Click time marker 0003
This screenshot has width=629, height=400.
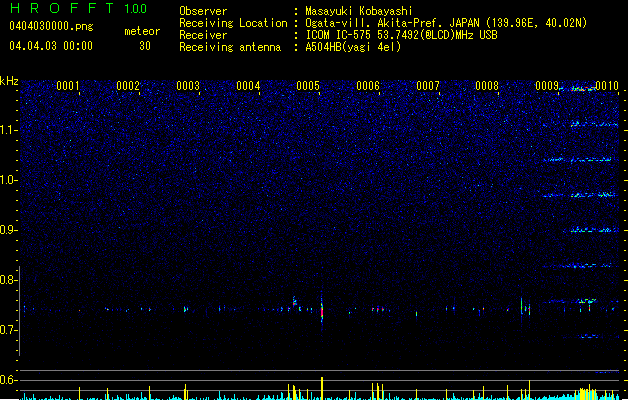click(188, 86)
